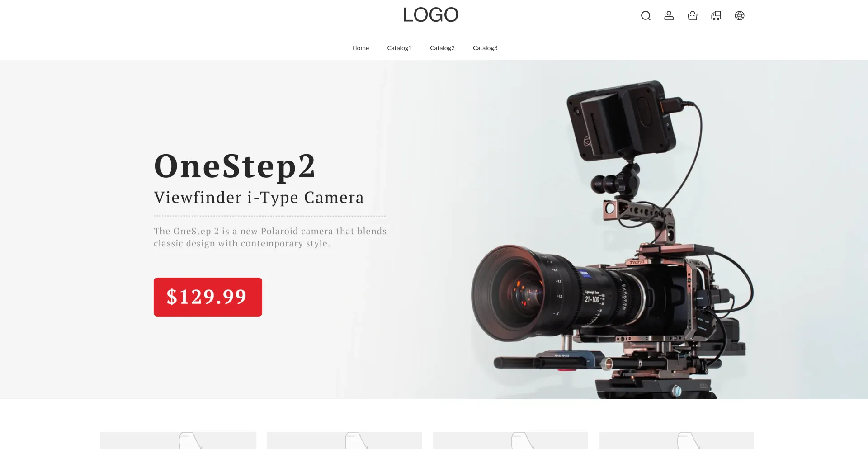Click the delivery truck icon
This screenshot has width=868, height=449.
point(716,16)
